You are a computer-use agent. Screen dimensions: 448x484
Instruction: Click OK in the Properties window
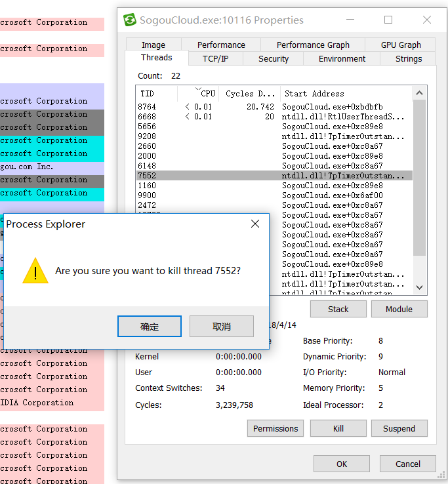pos(342,464)
